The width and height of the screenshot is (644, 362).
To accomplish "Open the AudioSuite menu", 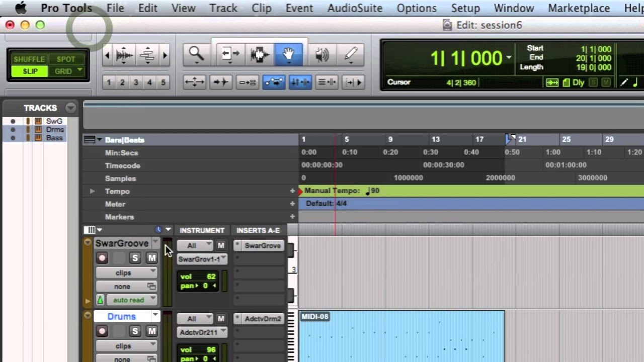I will (355, 8).
